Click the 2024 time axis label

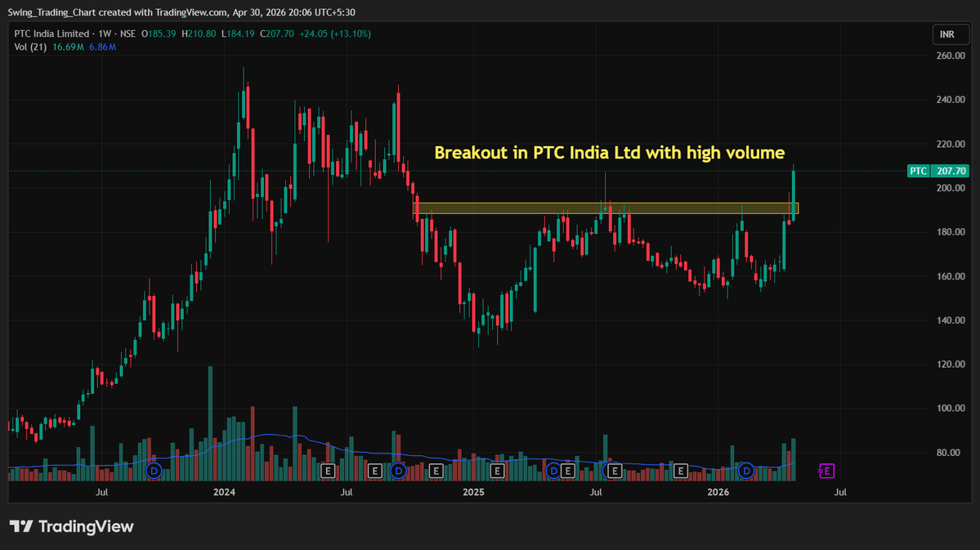225,493
